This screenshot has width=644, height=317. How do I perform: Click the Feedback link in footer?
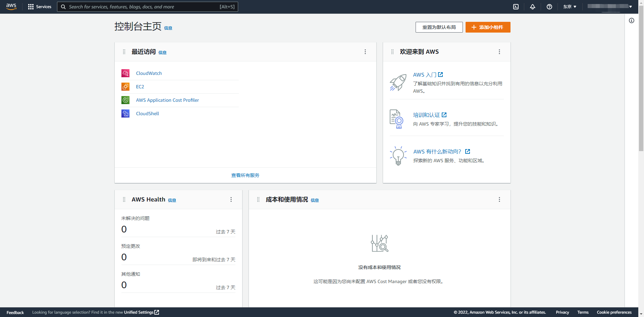click(x=15, y=312)
